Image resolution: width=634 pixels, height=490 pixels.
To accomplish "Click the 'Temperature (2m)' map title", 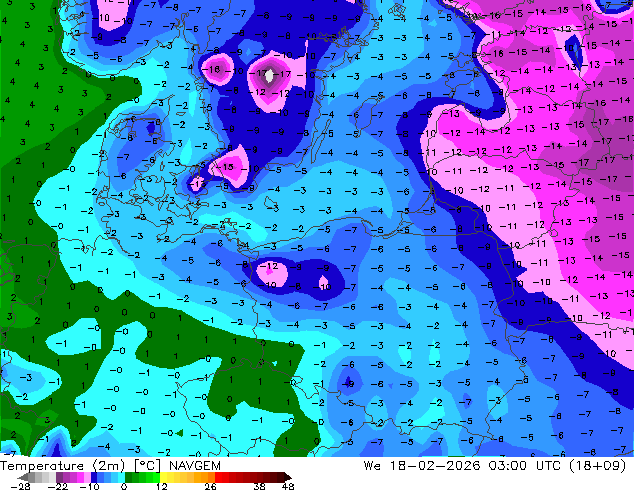I will [62, 466].
